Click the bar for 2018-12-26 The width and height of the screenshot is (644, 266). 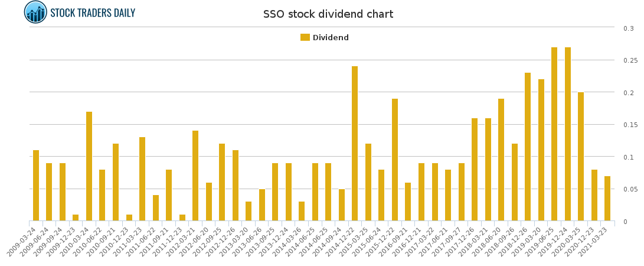[x=528, y=147]
